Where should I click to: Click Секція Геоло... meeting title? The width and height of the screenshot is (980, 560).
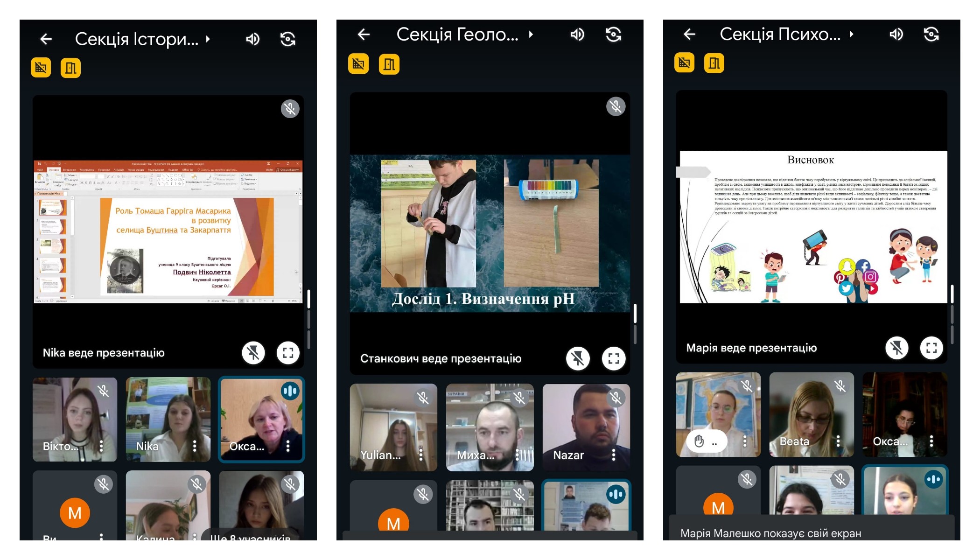click(x=457, y=34)
